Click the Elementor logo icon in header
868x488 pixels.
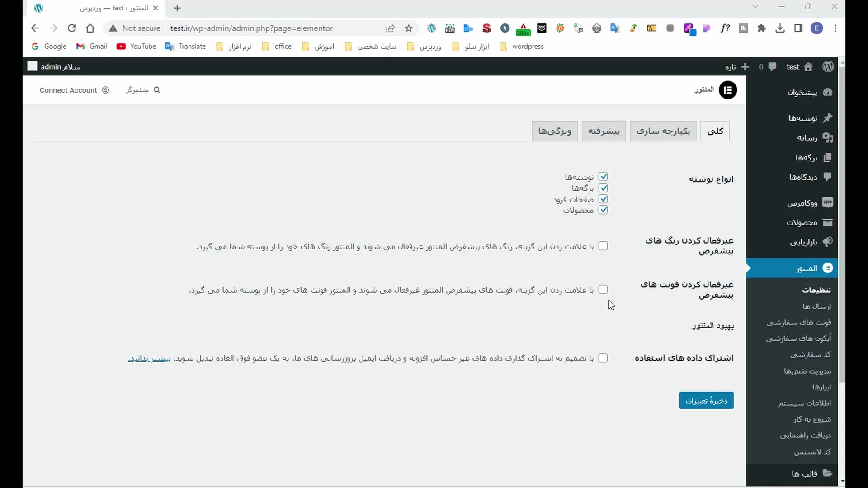(x=727, y=90)
